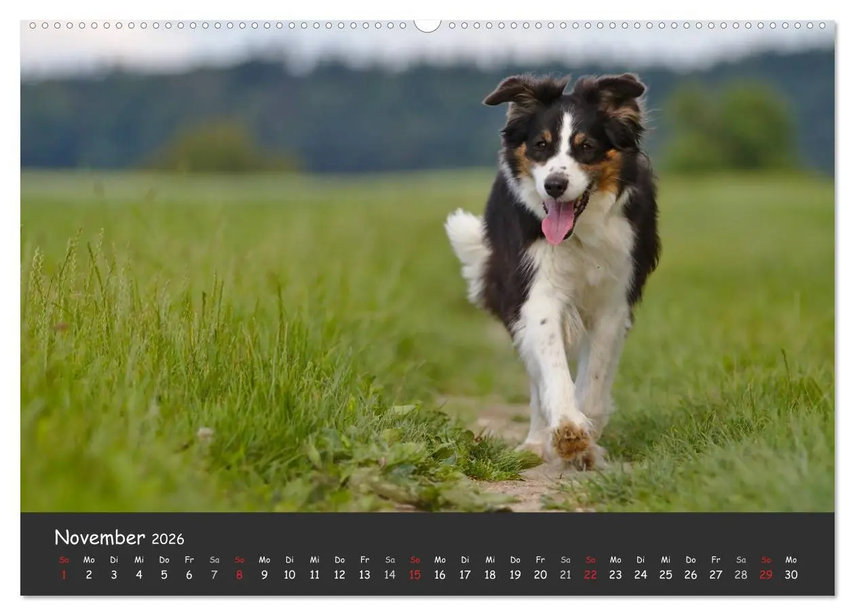Screen dimensions: 855x616
Task: Select the red date 15
Action: [x=415, y=574]
